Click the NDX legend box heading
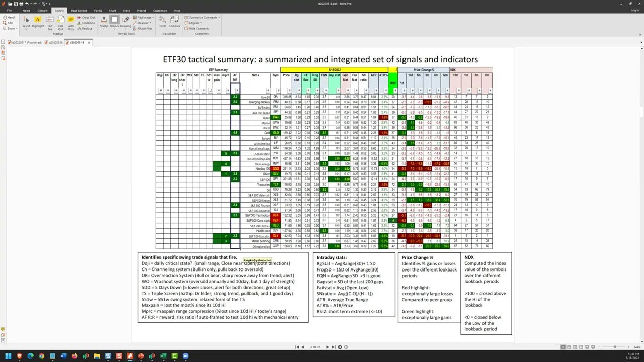The height and width of the screenshot is (362, 644). pos(469,257)
